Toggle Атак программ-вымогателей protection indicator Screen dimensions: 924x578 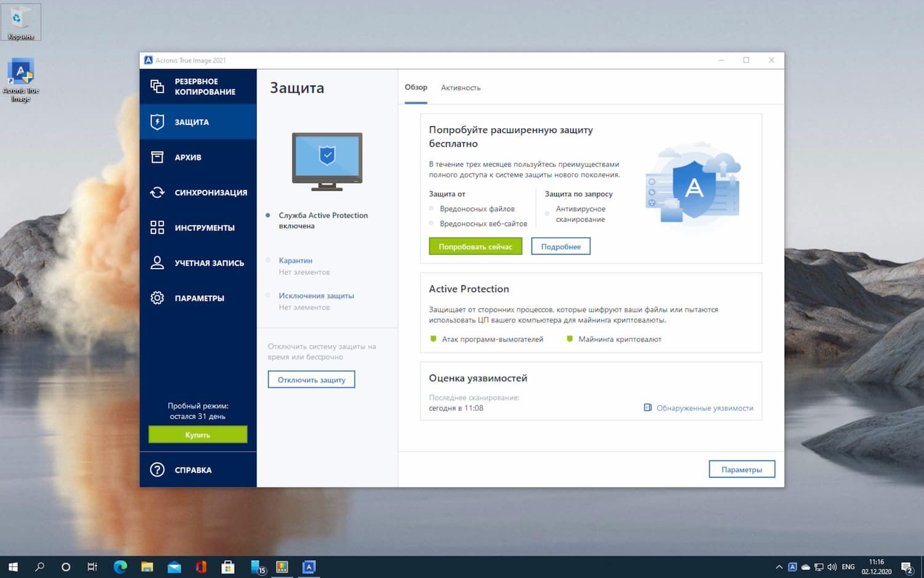click(x=433, y=339)
